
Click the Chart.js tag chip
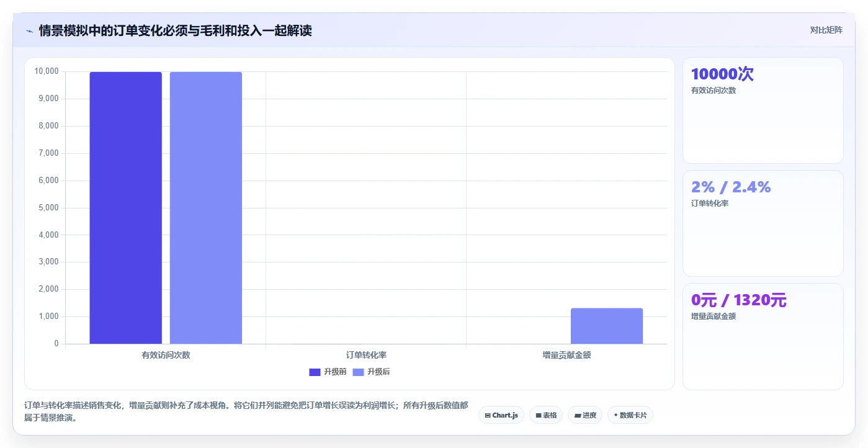point(501,415)
